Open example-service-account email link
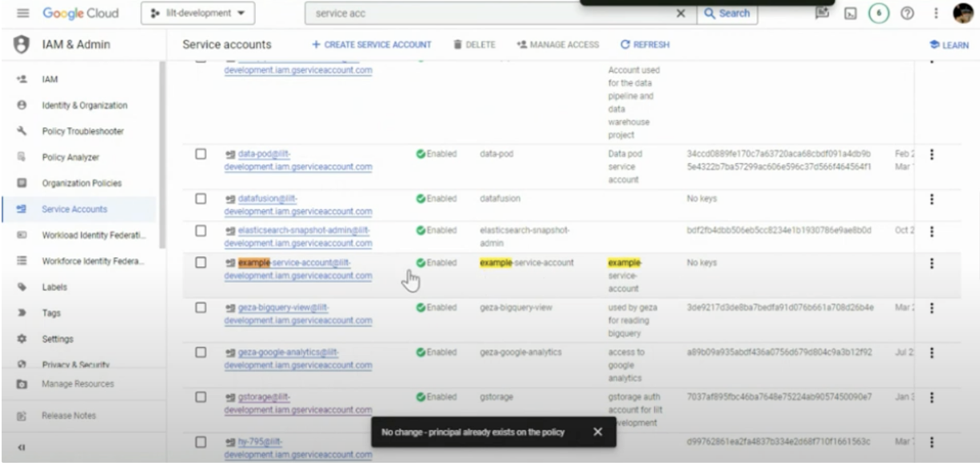 (x=298, y=268)
